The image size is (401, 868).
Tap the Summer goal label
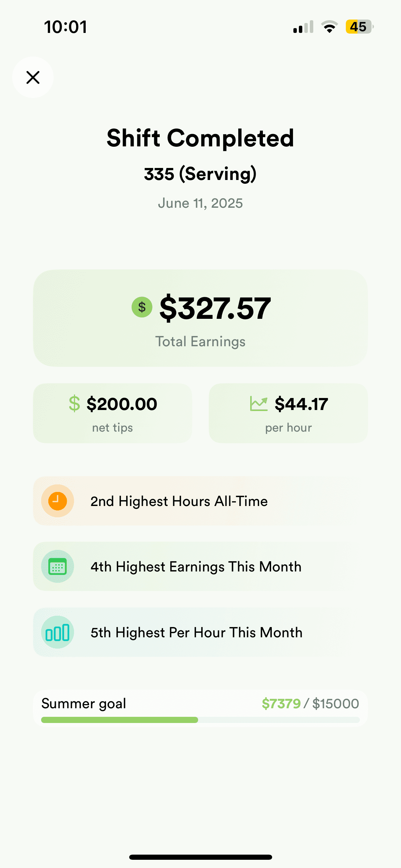(x=84, y=703)
